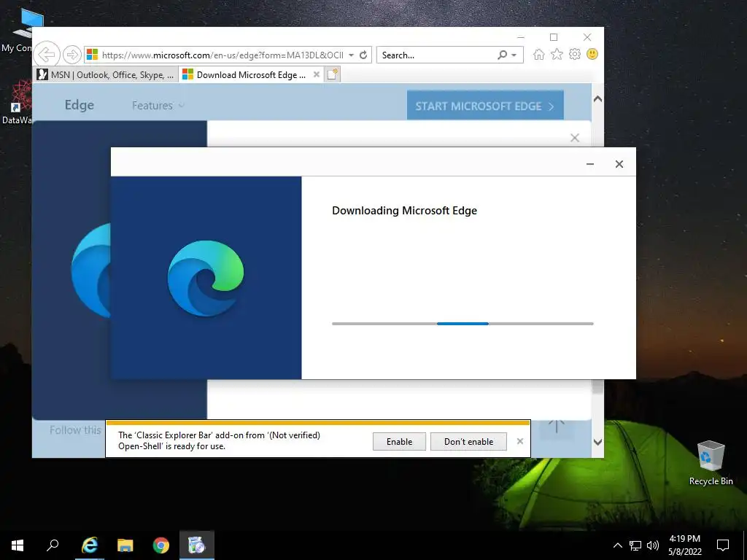
Task: Open the Internet Explorer Tools gear
Action: point(575,54)
